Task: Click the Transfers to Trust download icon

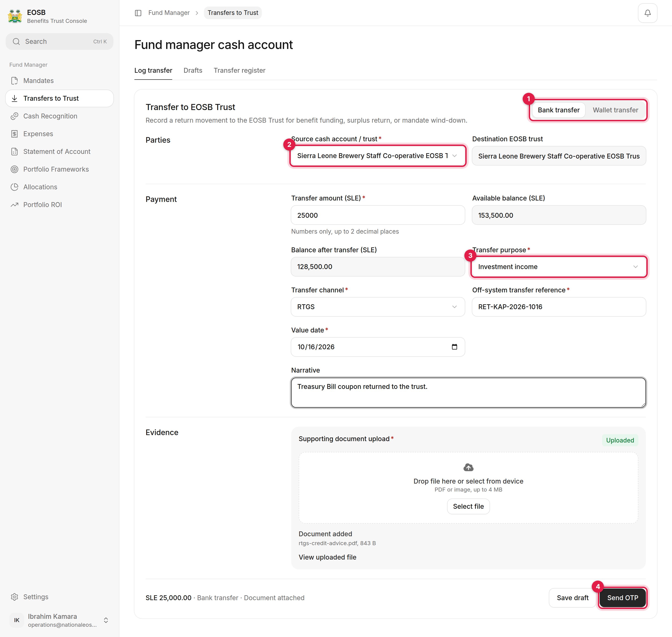Action: [x=14, y=98]
